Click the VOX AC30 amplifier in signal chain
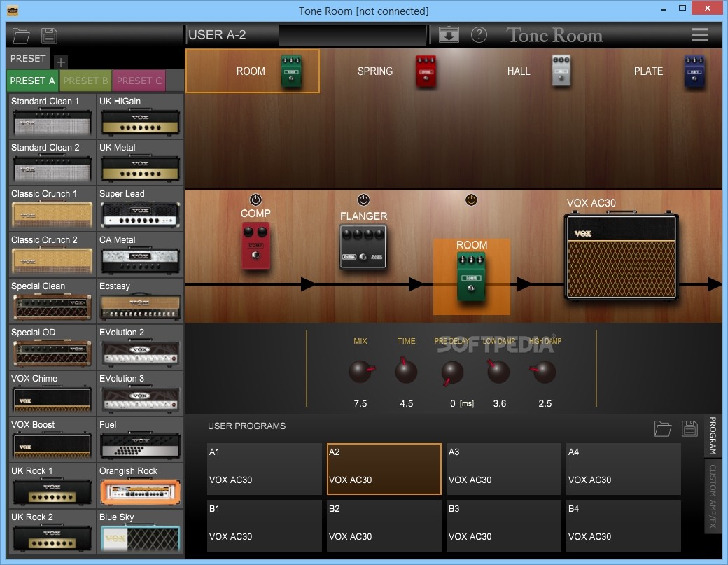This screenshot has height=565, width=728. point(621,256)
